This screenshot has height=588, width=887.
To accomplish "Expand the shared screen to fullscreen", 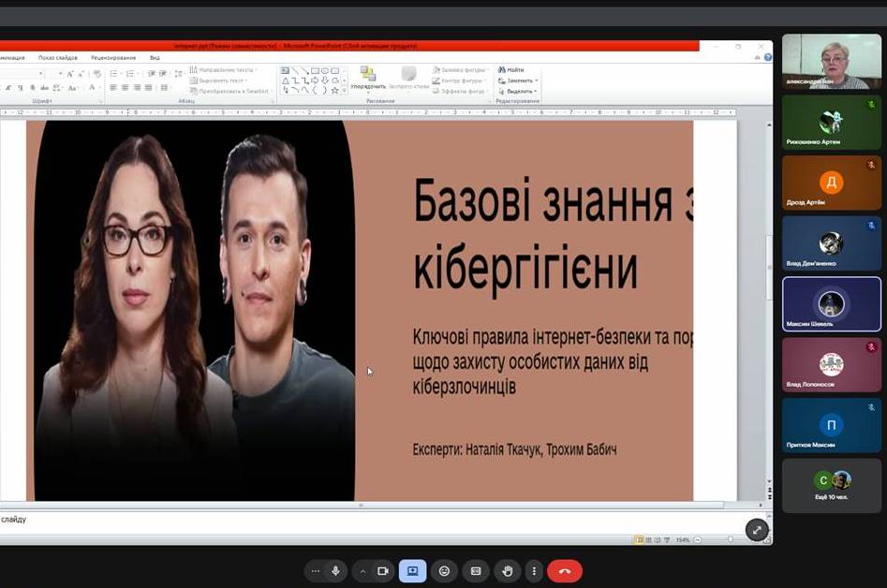I will tap(757, 530).
